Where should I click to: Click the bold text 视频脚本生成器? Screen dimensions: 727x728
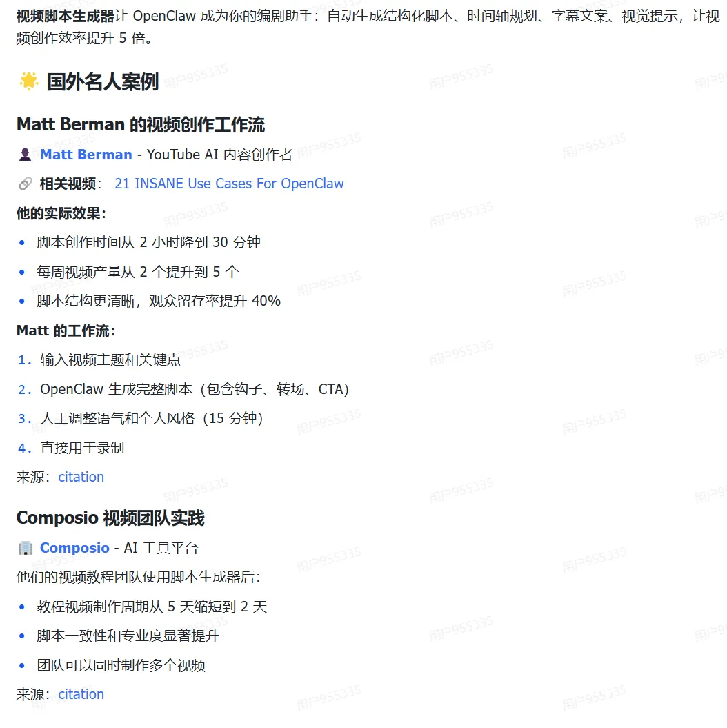66,17
